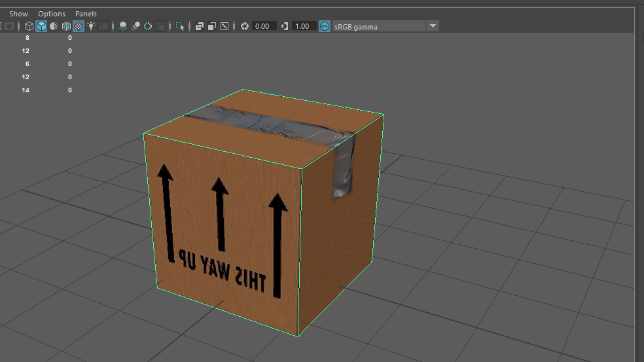Toggle motion blur in viewport
The width and height of the screenshot is (644, 362).
point(135,26)
